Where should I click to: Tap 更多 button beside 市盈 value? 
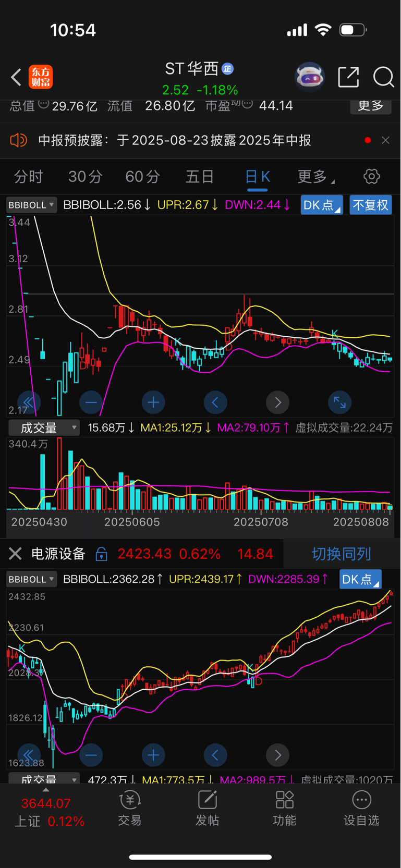click(371, 106)
